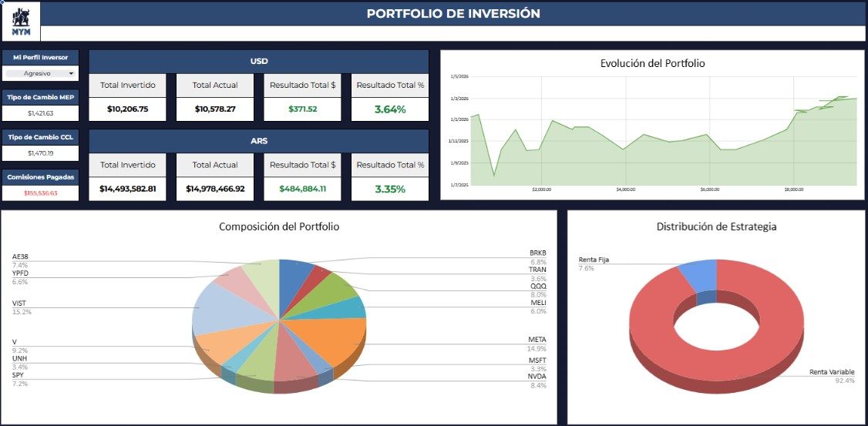Select the BRKB pie label

537,257
